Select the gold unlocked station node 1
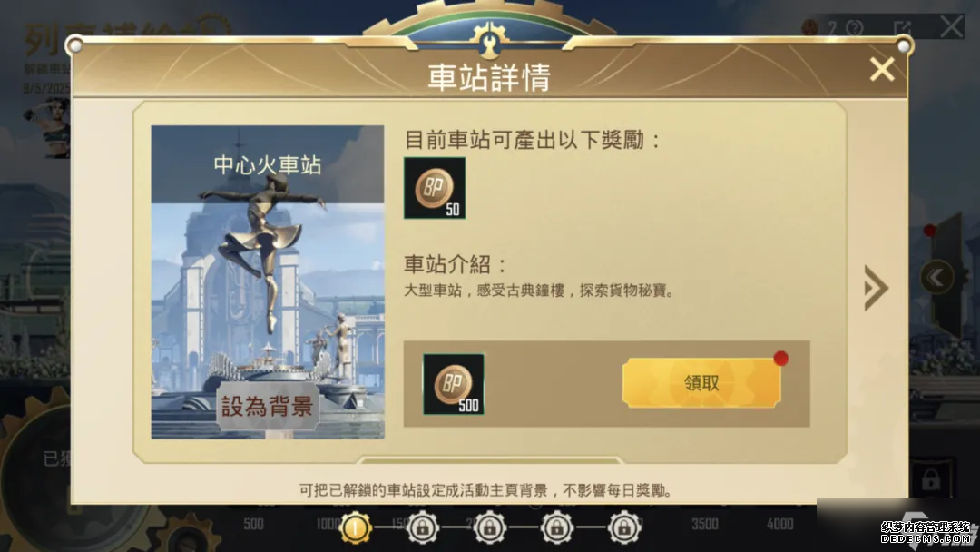The image size is (980, 552). pyautogui.click(x=356, y=527)
